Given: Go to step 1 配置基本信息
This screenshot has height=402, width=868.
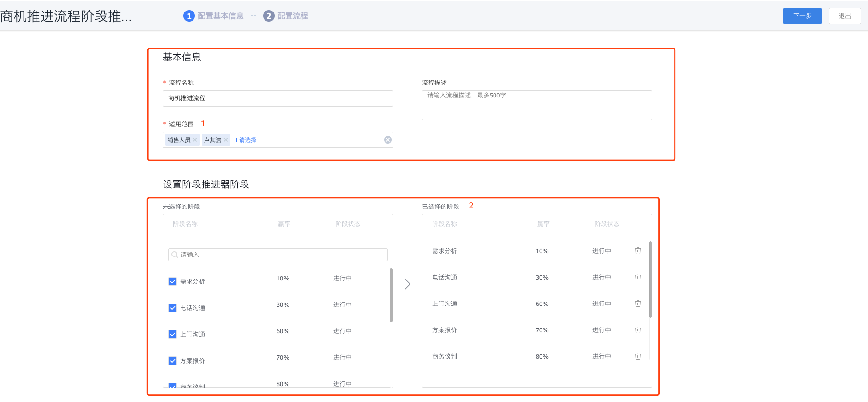Looking at the screenshot, I should click(x=214, y=16).
